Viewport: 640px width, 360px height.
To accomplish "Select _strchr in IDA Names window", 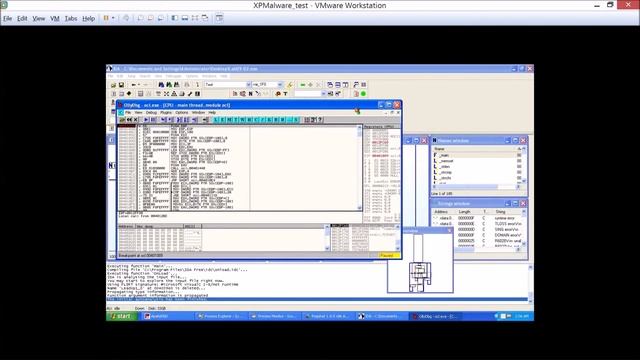I will click(x=445, y=178).
